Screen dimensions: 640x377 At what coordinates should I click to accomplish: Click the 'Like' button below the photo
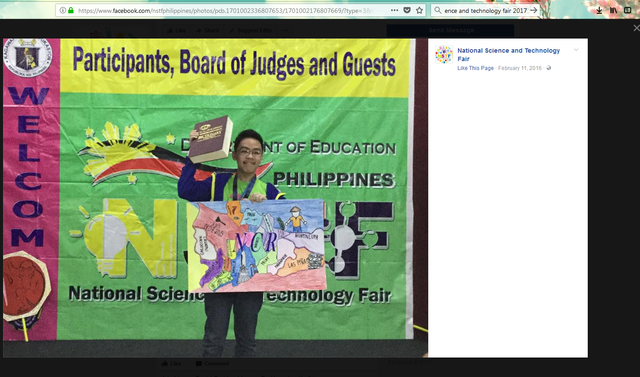(x=171, y=363)
